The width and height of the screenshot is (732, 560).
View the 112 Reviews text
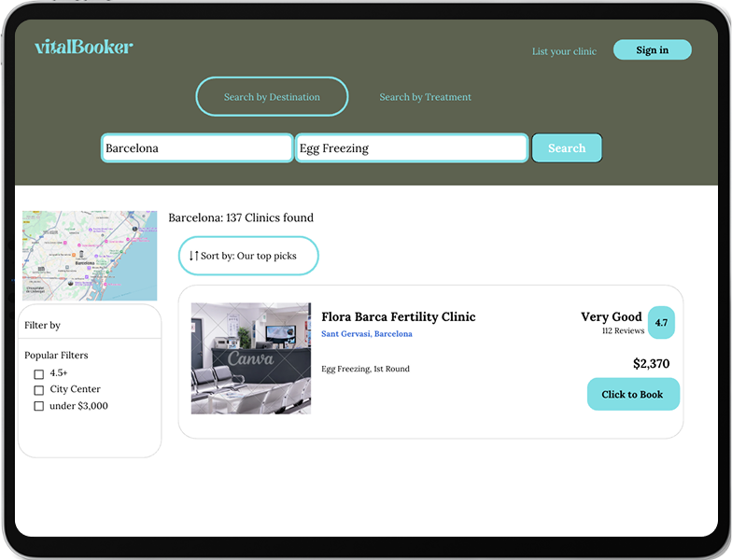(623, 331)
